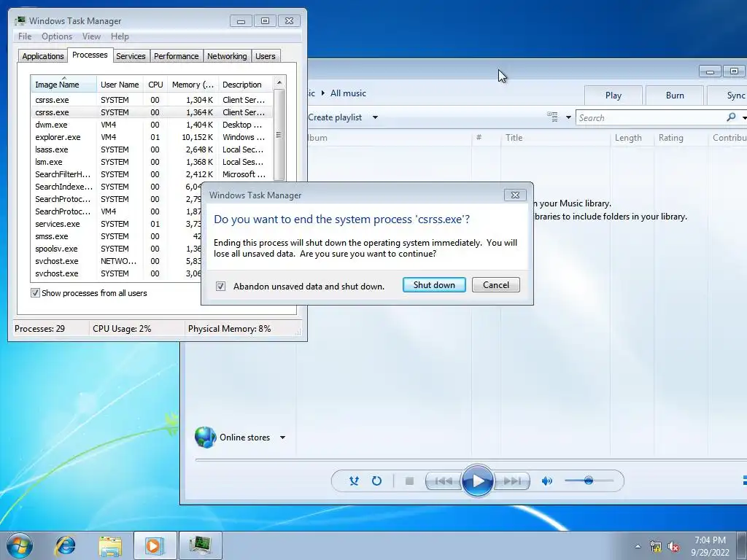Click the Play button in Media Player
Image resolution: width=747 pixels, height=560 pixels.
477,481
